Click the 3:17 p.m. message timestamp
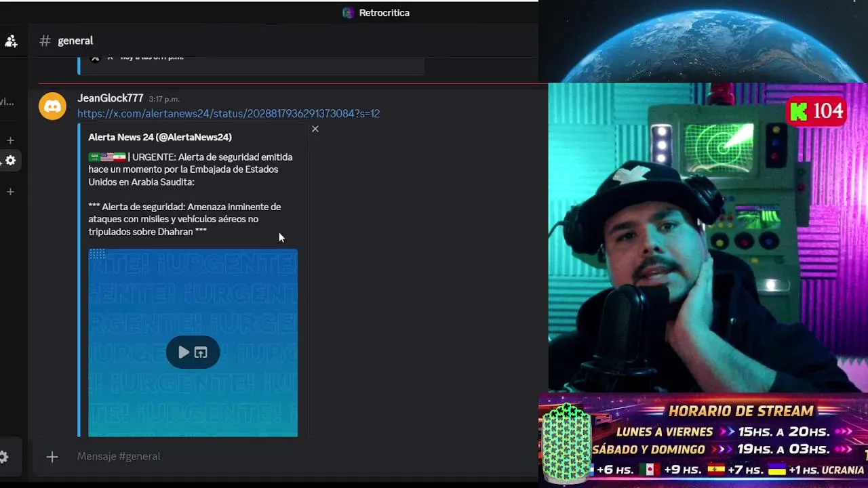868x488 pixels. coord(164,99)
